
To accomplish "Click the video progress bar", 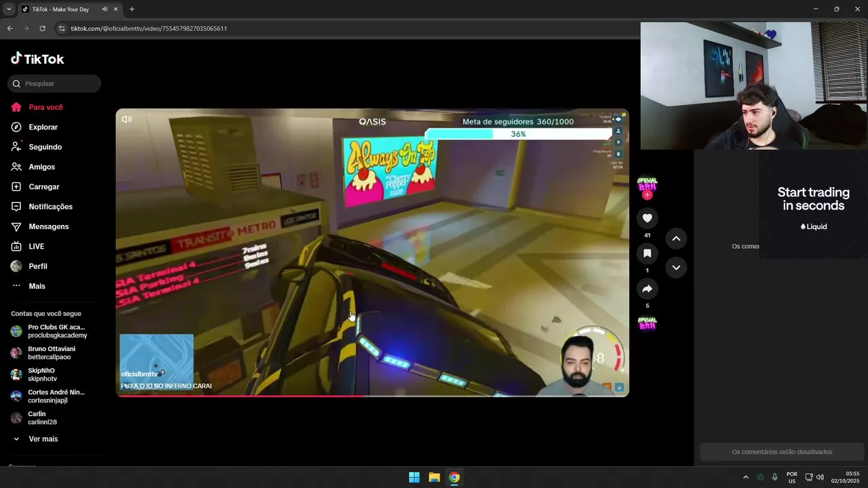I will point(372,396).
